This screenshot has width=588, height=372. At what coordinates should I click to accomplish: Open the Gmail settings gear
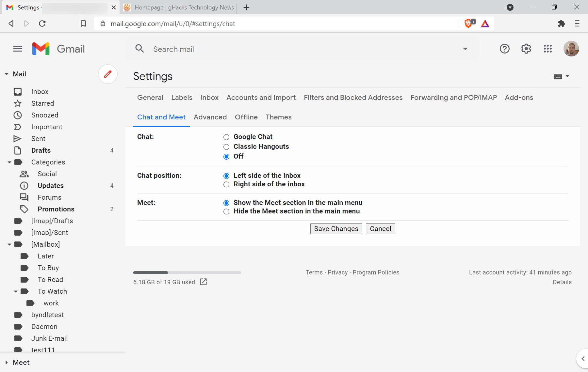click(x=526, y=49)
